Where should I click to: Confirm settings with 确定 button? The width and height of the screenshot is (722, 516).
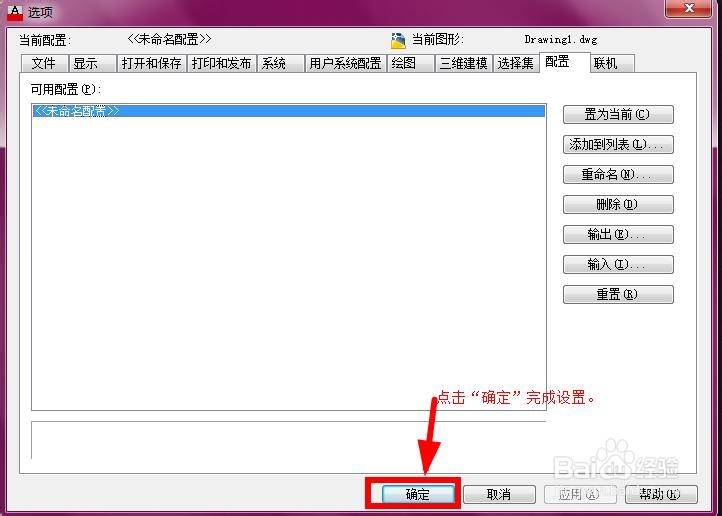418,494
